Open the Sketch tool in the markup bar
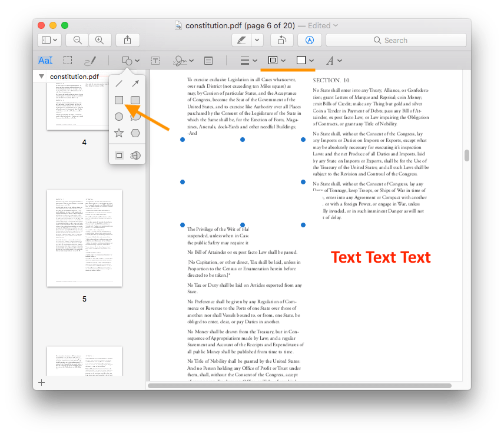The image size is (504, 437). tap(91, 60)
